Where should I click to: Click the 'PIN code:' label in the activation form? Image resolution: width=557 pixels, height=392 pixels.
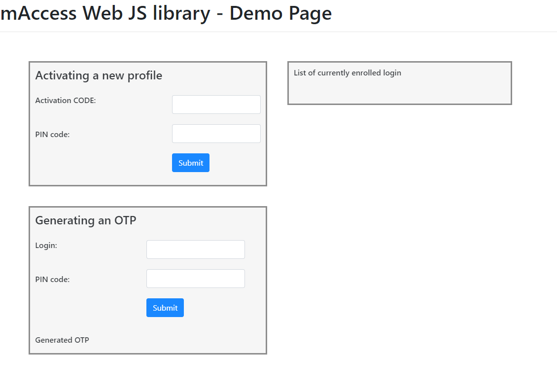coord(52,134)
